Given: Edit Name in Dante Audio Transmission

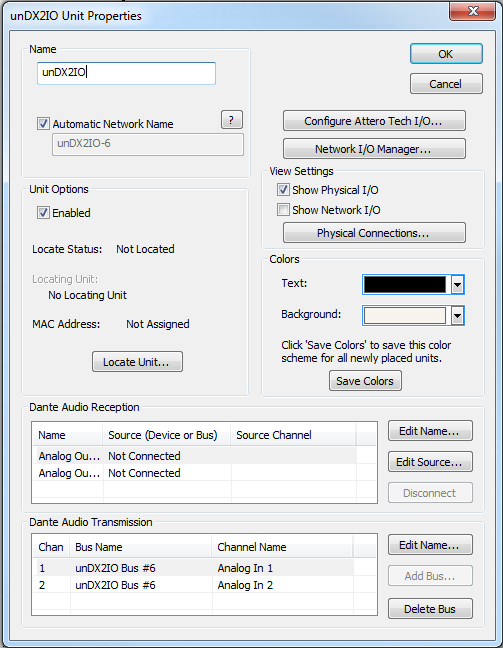Looking at the screenshot, I should (430, 545).
